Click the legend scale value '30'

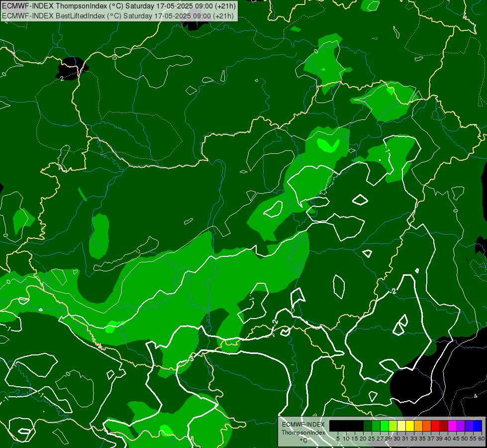point(397,439)
